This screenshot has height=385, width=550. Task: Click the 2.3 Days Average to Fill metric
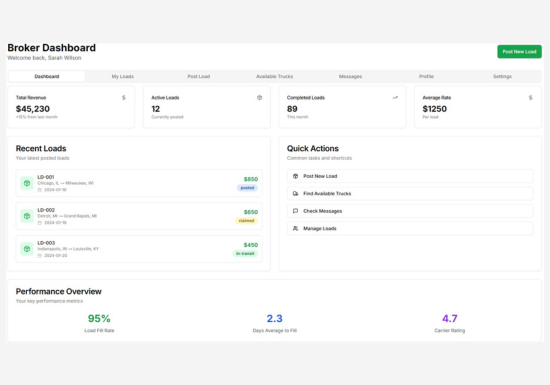tap(274, 318)
